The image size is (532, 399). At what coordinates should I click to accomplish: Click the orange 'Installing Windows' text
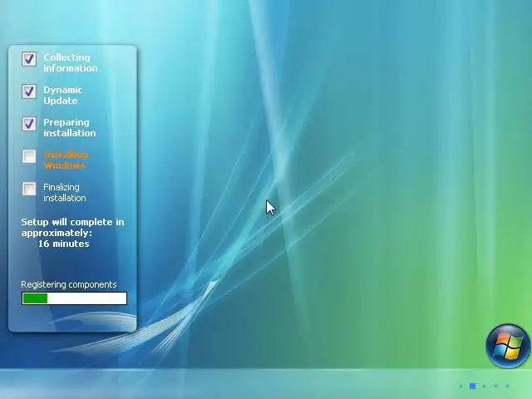pyautogui.click(x=66, y=160)
